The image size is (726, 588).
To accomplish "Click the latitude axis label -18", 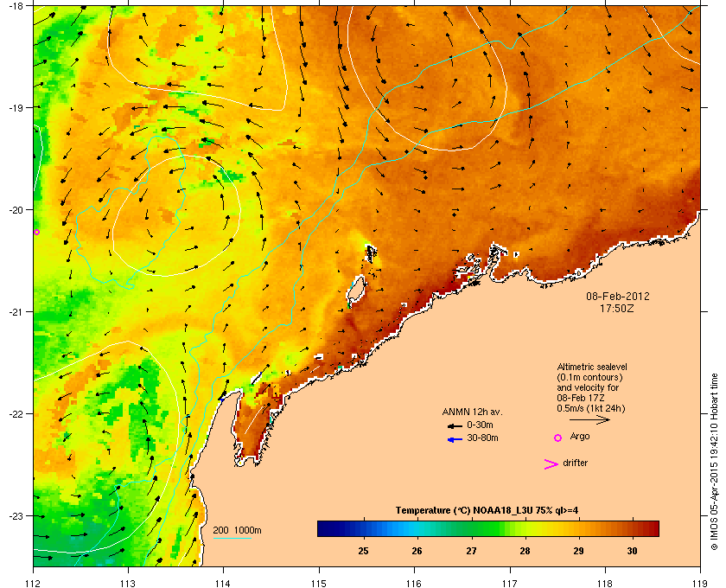I will coord(16,6).
